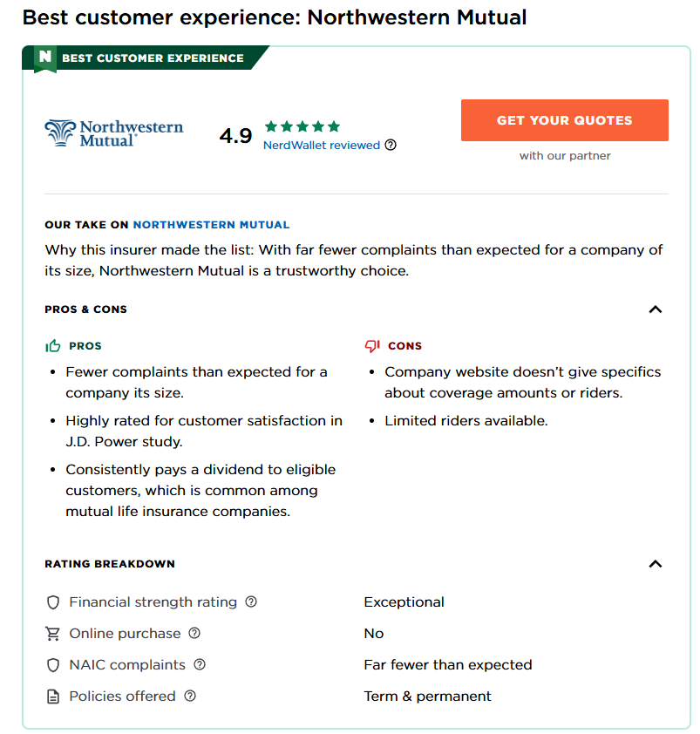Click the Policies offered info icon

(x=190, y=696)
